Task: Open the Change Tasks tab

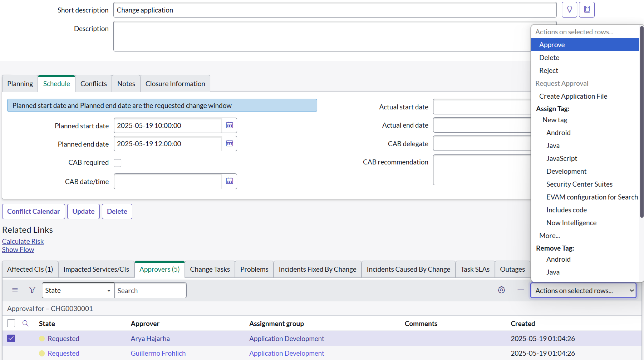Action: 210,269
